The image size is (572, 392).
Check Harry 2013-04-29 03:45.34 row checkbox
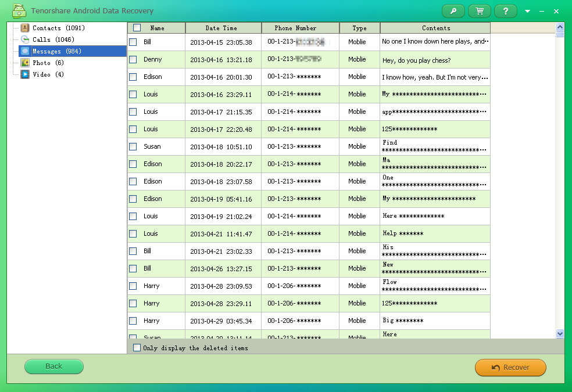tap(133, 321)
